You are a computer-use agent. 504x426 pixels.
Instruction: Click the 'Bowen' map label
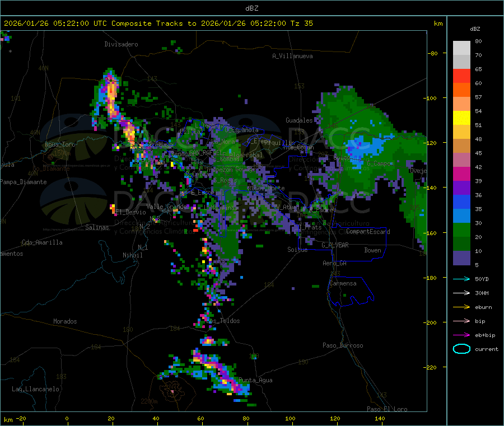[372, 250]
